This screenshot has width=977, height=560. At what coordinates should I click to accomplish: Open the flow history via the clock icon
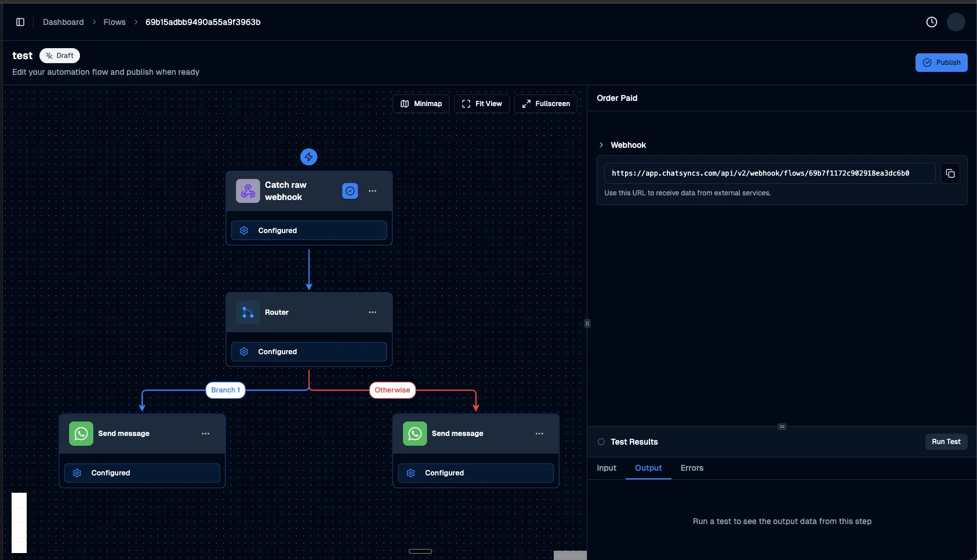click(x=931, y=21)
